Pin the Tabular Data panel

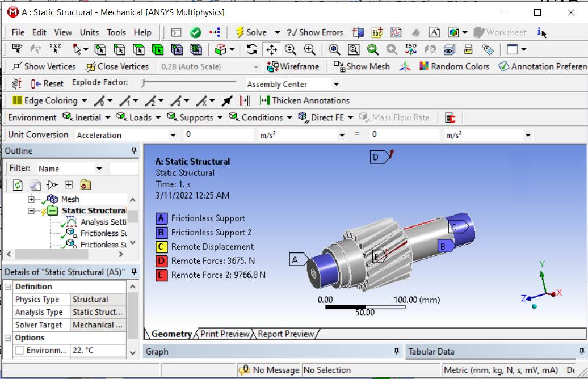tap(582, 351)
